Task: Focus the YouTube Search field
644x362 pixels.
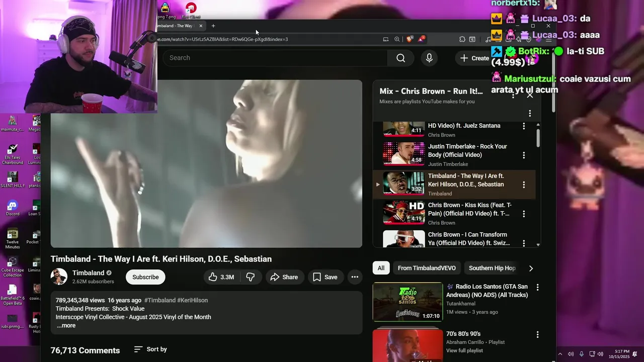Action: tap(275, 58)
